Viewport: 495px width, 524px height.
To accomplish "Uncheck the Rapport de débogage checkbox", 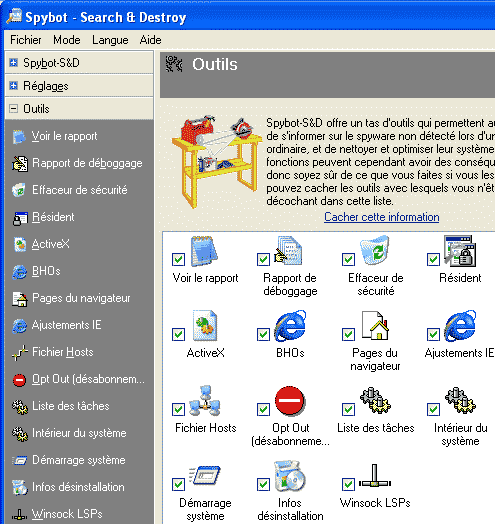I will (x=263, y=259).
